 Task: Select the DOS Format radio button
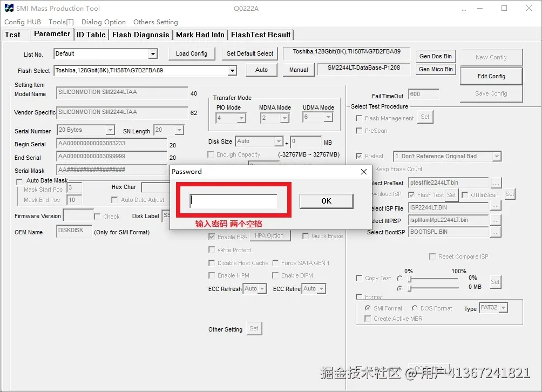tap(415, 308)
